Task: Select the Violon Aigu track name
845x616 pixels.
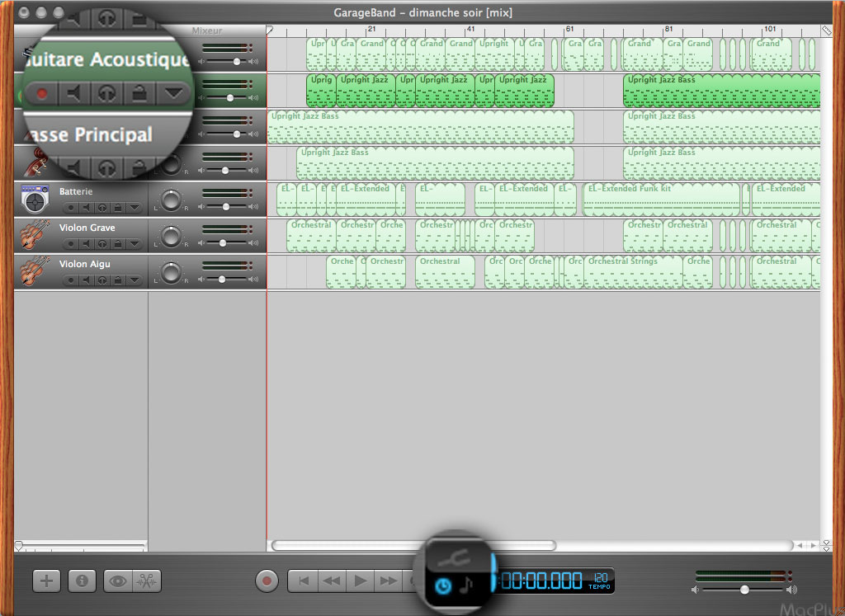Action: pyautogui.click(x=85, y=264)
